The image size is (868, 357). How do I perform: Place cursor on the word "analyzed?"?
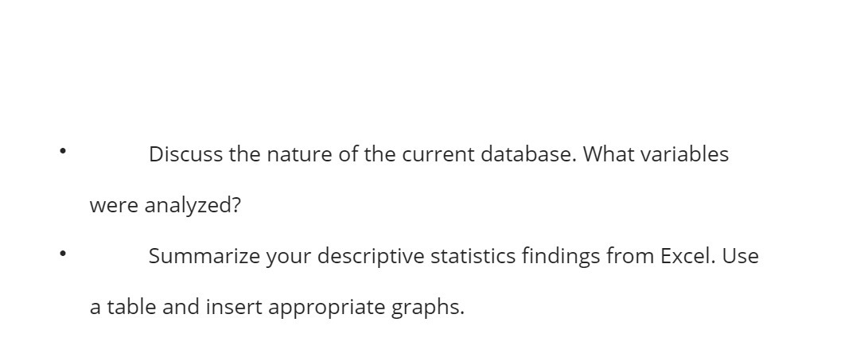[193, 207]
